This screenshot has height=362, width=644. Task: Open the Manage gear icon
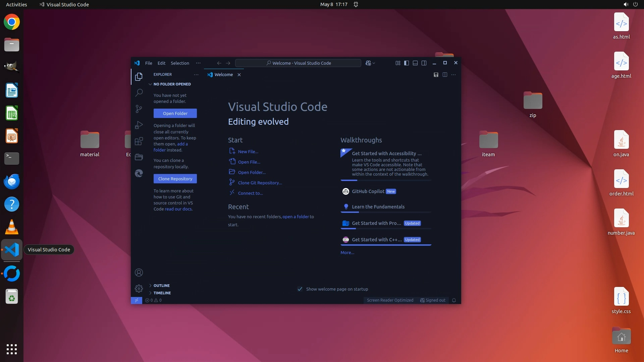pos(139,288)
